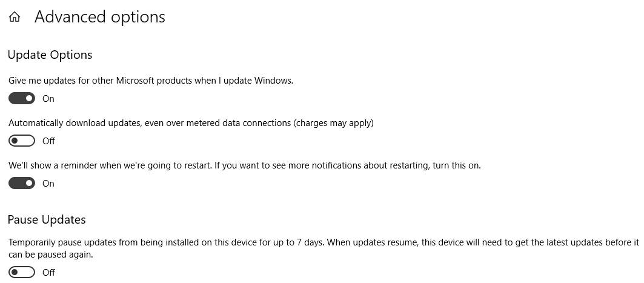
Task: Click 'Off' label beside metered connections toggle
Action: [x=48, y=141]
